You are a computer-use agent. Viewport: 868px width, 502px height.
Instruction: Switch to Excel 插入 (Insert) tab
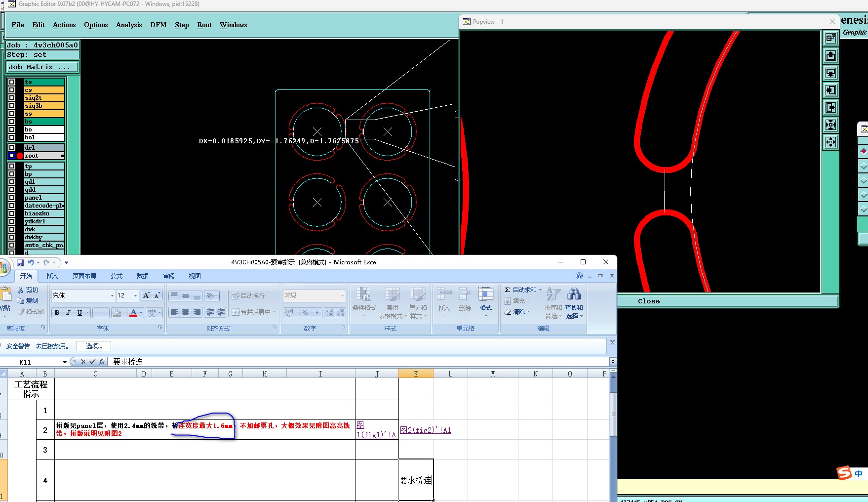(52, 276)
